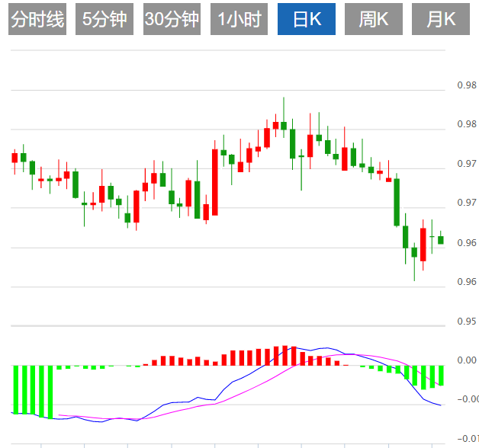The width and height of the screenshot is (479, 448).
Task: Click the first green MACD histogram bar on the left
Action: click(16, 389)
